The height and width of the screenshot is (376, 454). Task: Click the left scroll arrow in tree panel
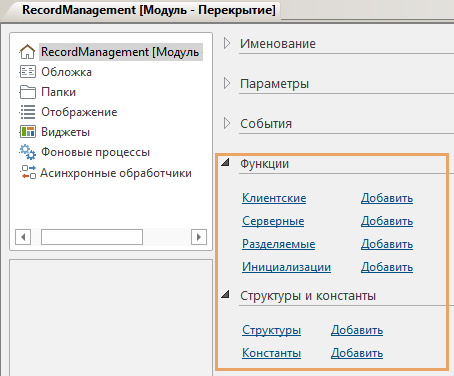23,237
